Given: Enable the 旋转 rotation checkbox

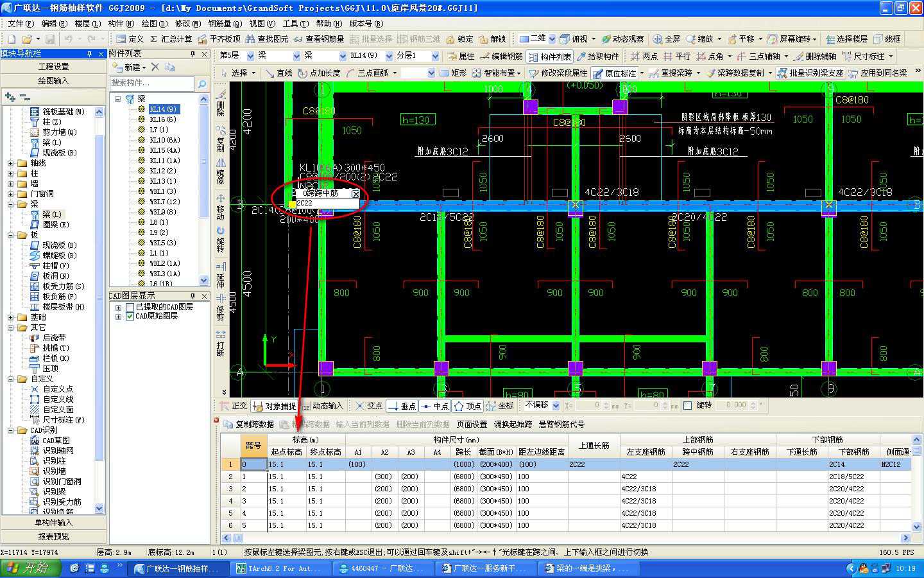Looking at the screenshot, I should pyautogui.click(x=687, y=405).
